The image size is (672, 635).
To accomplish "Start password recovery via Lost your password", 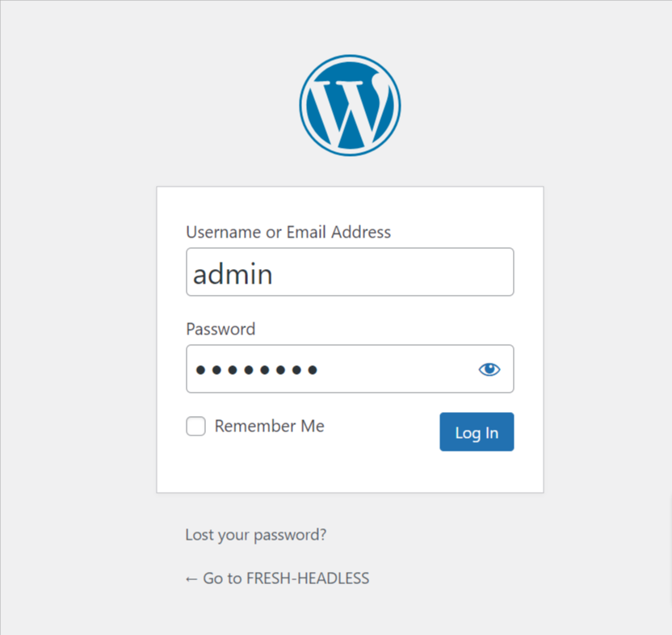I will coord(256,535).
